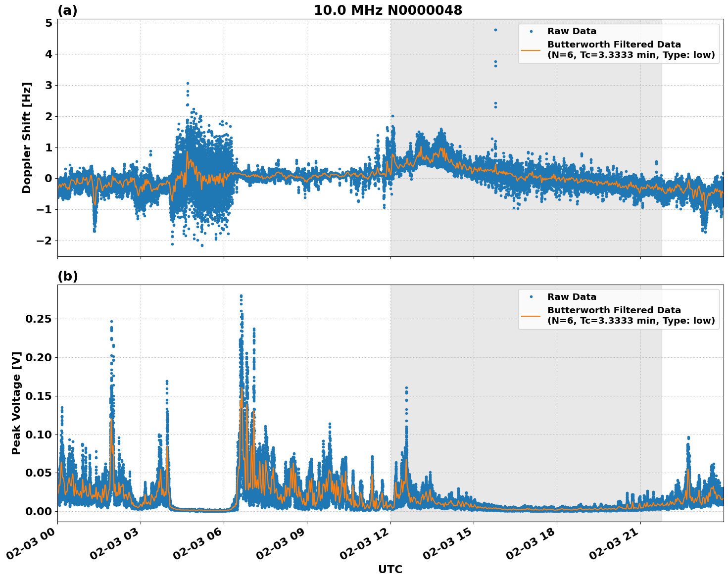Click the "Doppler Shift [Hz]" axis label
Viewport: 728px width, 580px height.
[x=27, y=138]
